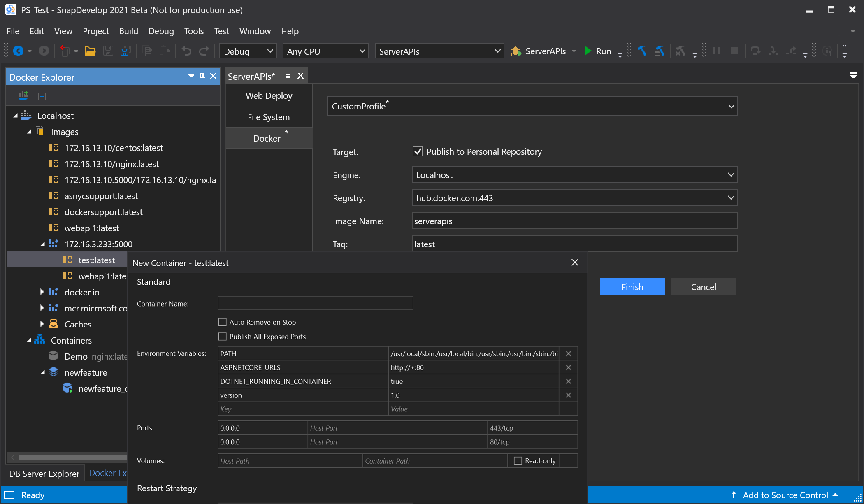Open the Debug configuration dropdown
Image resolution: width=864 pixels, height=504 pixels.
click(248, 51)
